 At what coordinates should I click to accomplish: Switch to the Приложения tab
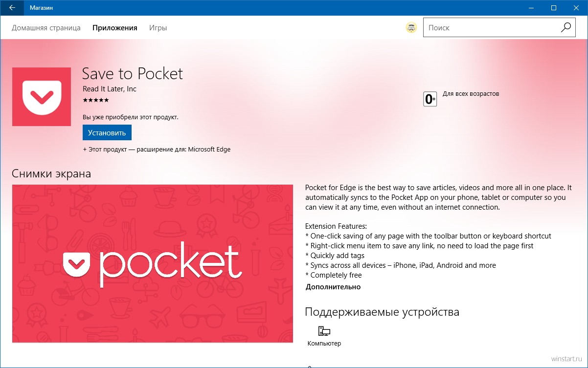115,28
